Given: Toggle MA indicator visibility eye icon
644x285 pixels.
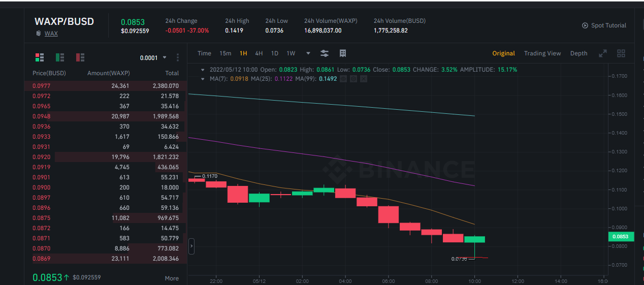Looking at the screenshot, I should (343, 79).
